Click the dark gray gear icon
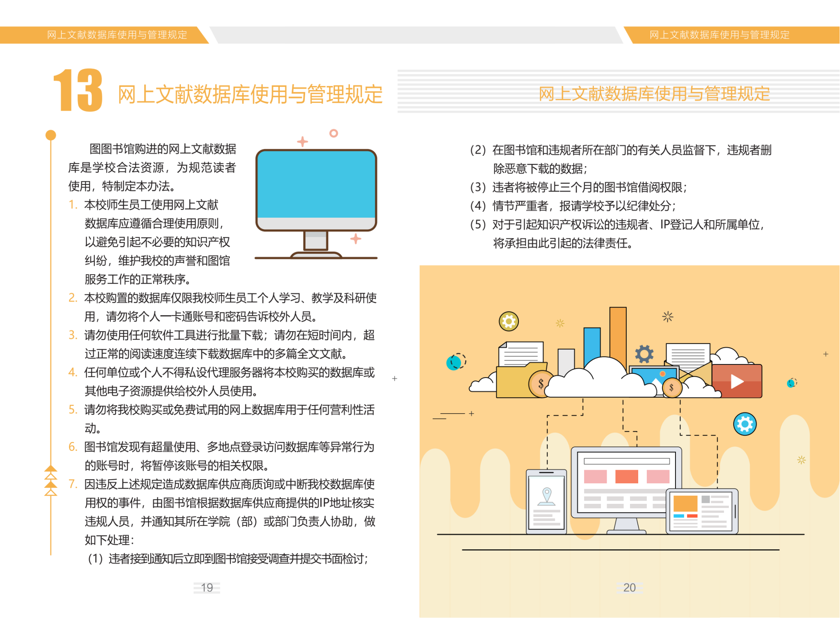This screenshot has height=619, width=840. (644, 354)
